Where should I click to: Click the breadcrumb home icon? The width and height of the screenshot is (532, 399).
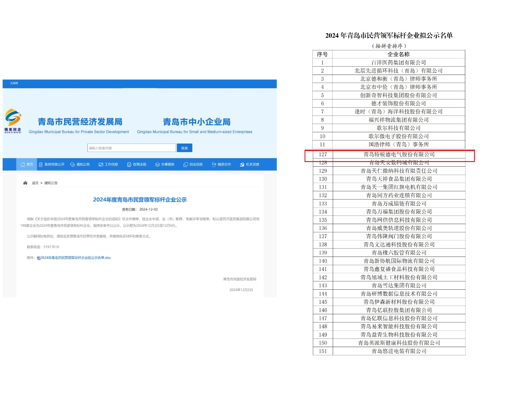25,183
